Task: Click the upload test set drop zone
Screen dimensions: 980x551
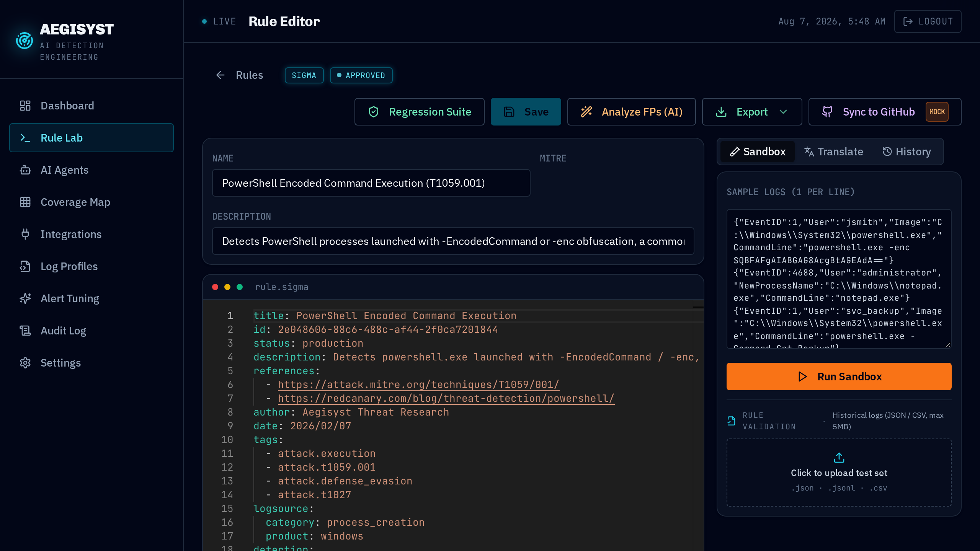Action: (839, 473)
